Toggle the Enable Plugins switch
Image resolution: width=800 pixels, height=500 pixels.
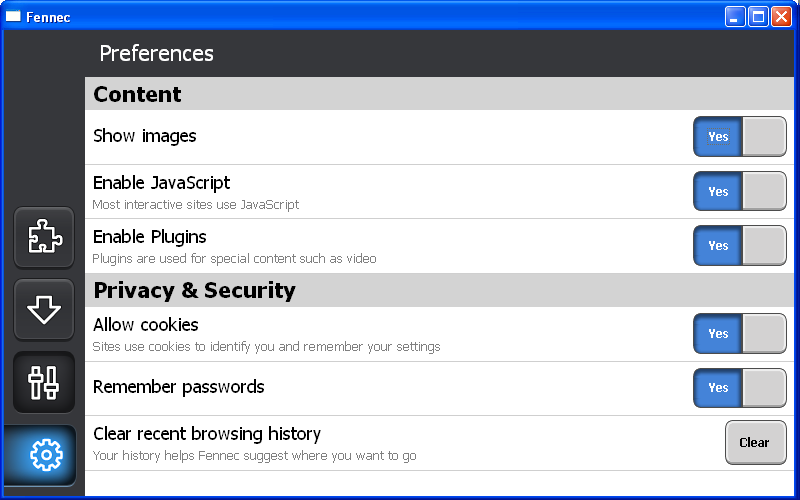[x=739, y=245]
